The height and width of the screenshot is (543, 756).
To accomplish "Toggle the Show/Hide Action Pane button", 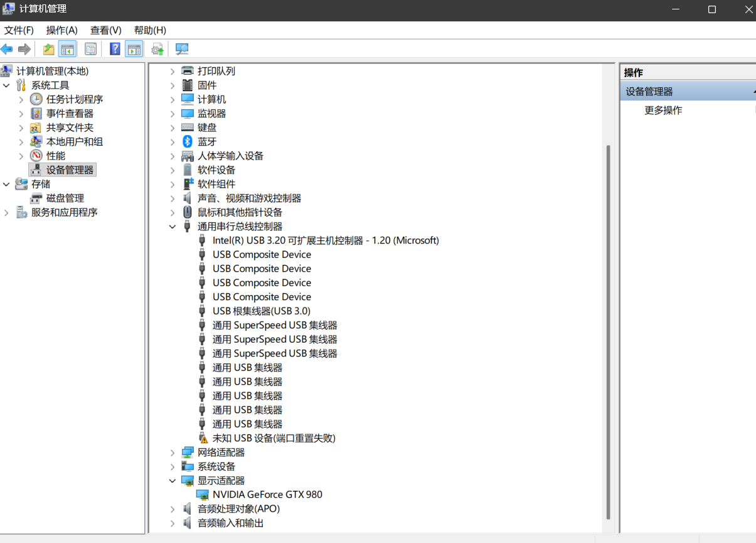I will click(x=134, y=49).
